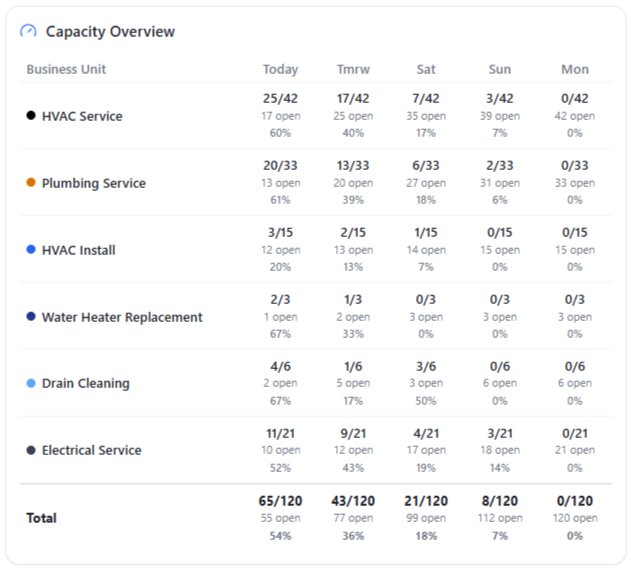Select the Sun column header
The image size is (631, 569).
(x=500, y=69)
